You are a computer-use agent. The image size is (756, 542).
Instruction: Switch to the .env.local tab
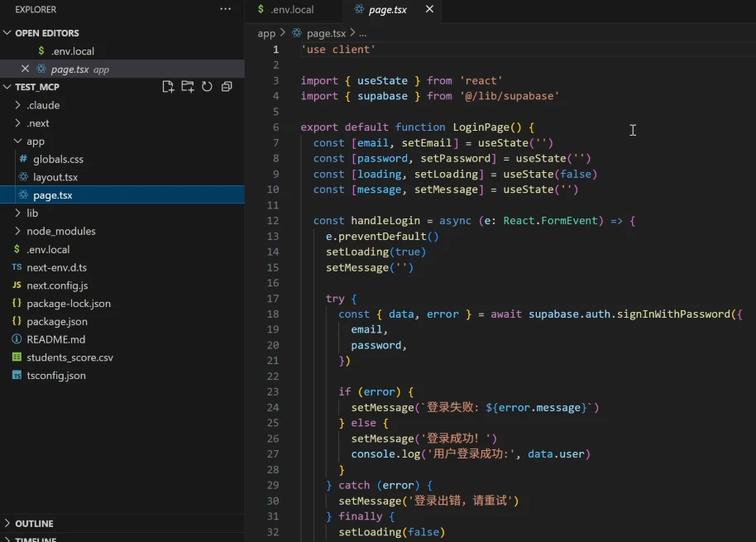[292, 10]
